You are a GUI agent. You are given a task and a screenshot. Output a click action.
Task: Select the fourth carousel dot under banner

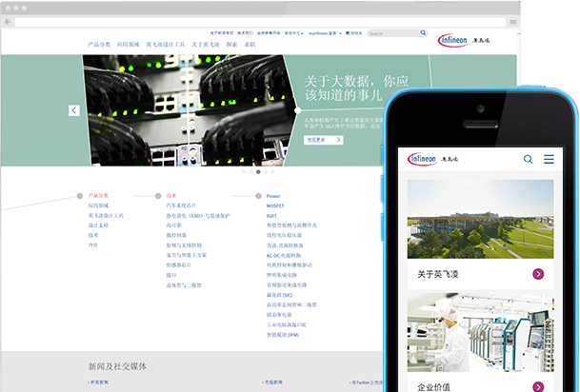(266, 172)
